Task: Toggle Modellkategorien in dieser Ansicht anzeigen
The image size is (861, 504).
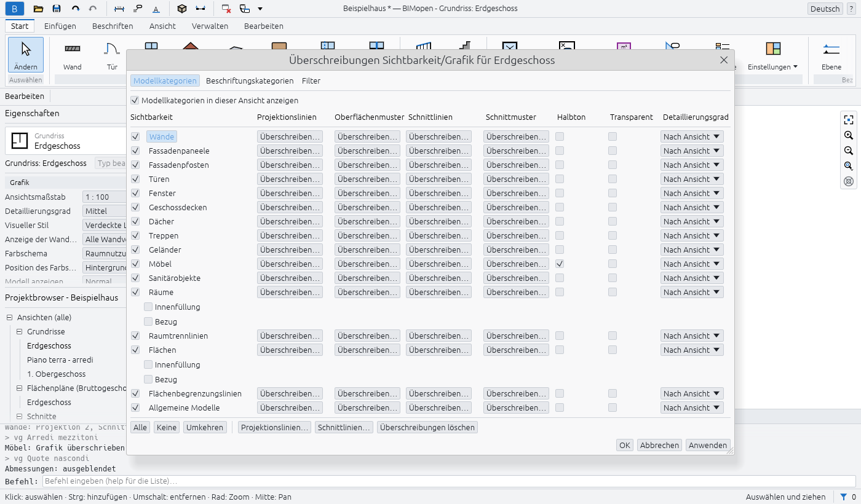Action: click(x=135, y=100)
